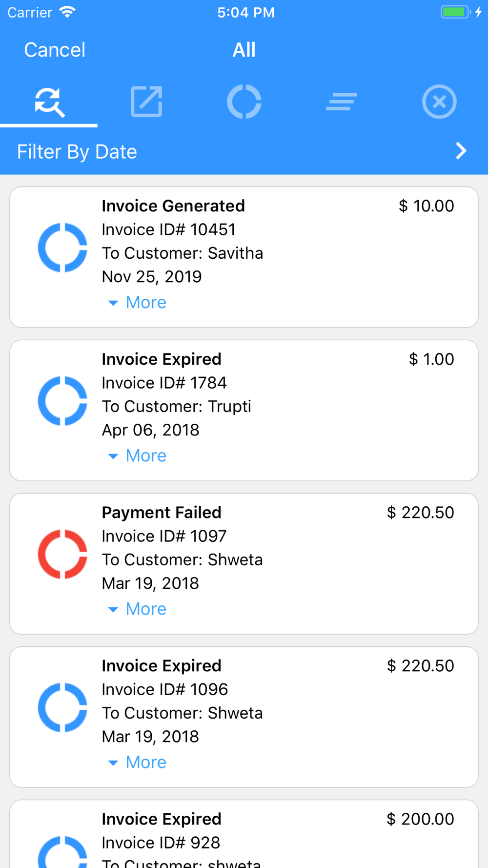Open the partially visible invoice 928 card
The height and width of the screenshot is (868, 488).
pyautogui.click(x=244, y=840)
